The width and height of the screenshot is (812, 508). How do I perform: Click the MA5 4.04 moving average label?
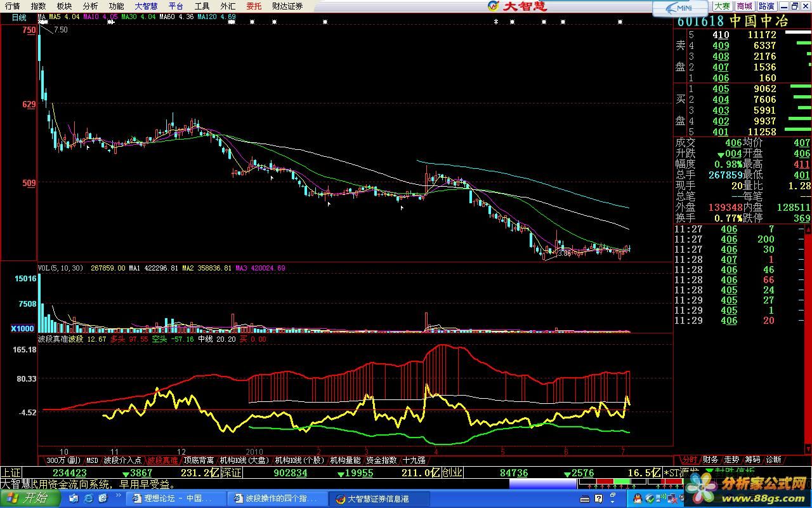coord(64,17)
